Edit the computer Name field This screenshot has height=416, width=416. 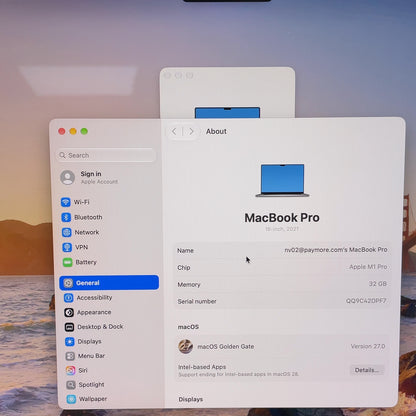282,250
